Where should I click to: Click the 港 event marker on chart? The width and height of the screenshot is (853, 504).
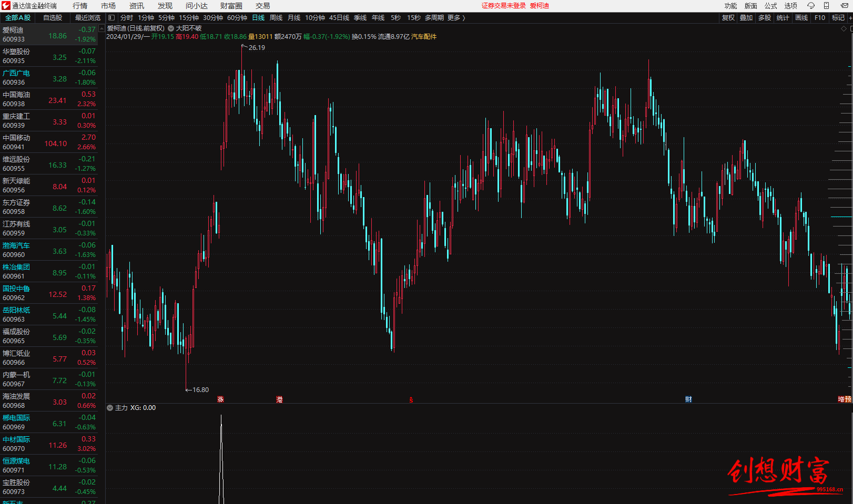point(279,399)
